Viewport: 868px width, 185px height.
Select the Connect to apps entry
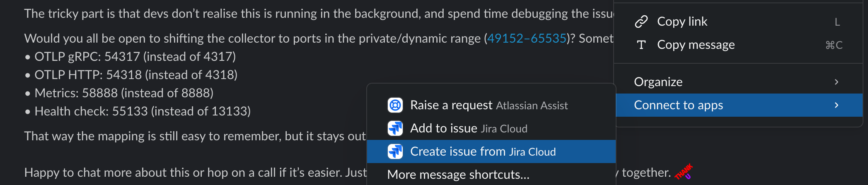click(678, 105)
